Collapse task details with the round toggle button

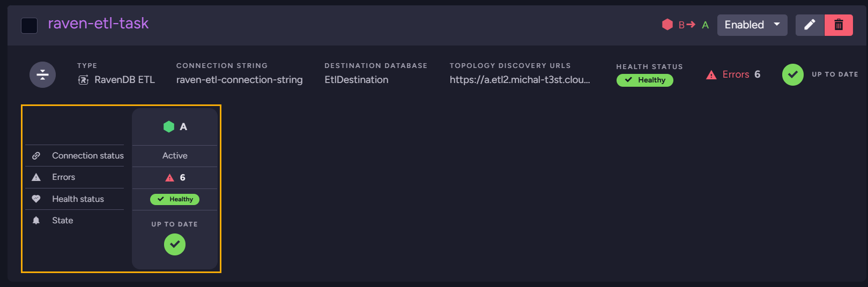click(x=42, y=74)
